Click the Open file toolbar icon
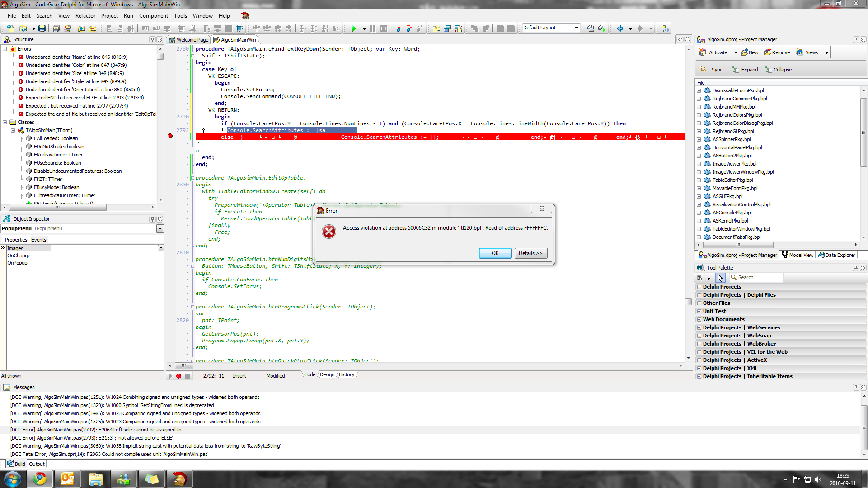 [x=23, y=28]
